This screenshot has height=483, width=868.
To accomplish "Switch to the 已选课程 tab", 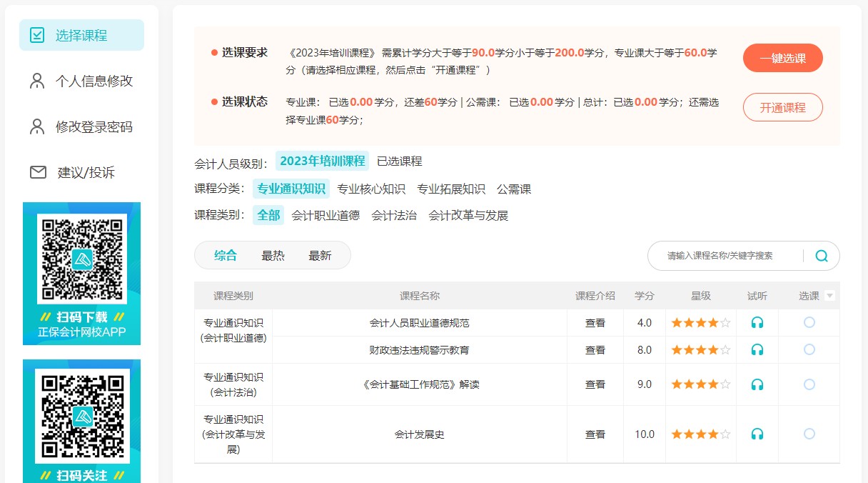I will (x=400, y=161).
